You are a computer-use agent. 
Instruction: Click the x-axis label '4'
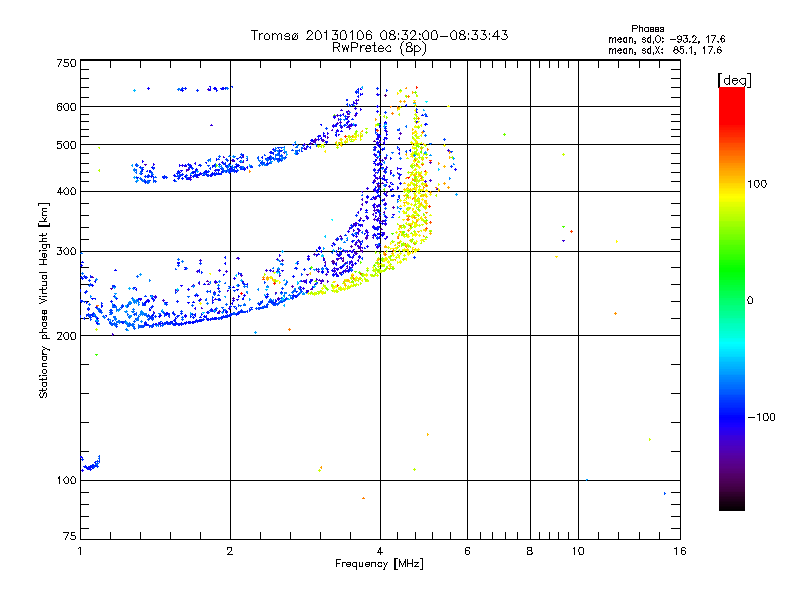coord(380,551)
